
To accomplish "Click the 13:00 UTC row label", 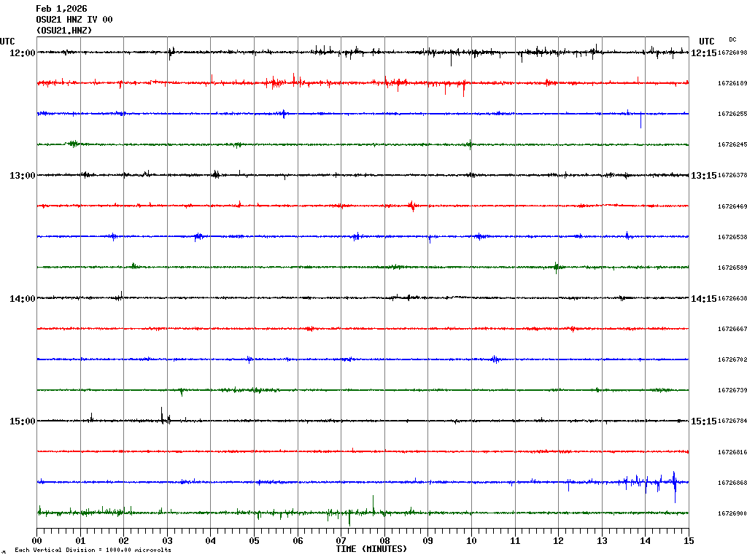I will 22,176.
